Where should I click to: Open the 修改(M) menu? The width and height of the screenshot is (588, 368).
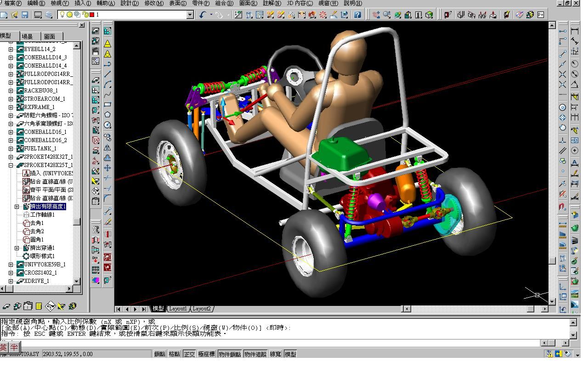pyautogui.click(x=153, y=3)
